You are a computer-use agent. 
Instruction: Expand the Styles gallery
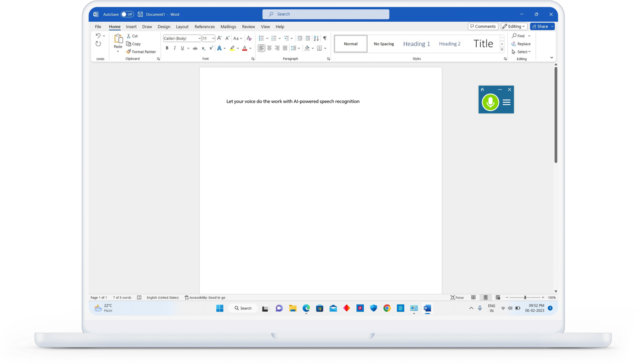pyautogui.click(x=502, y=50)
